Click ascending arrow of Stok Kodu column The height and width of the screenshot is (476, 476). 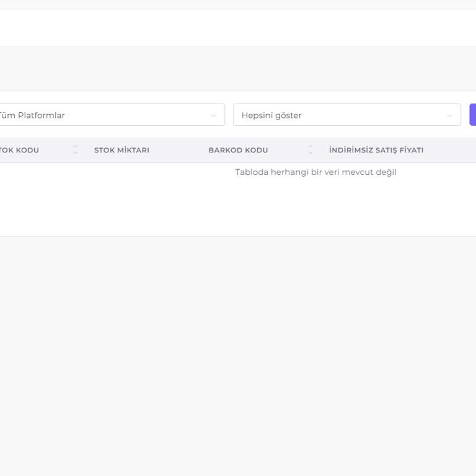point(76,147)
